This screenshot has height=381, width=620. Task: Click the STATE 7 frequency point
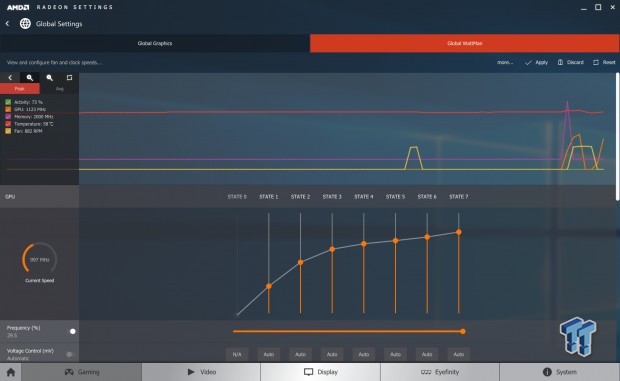[459, 232]
